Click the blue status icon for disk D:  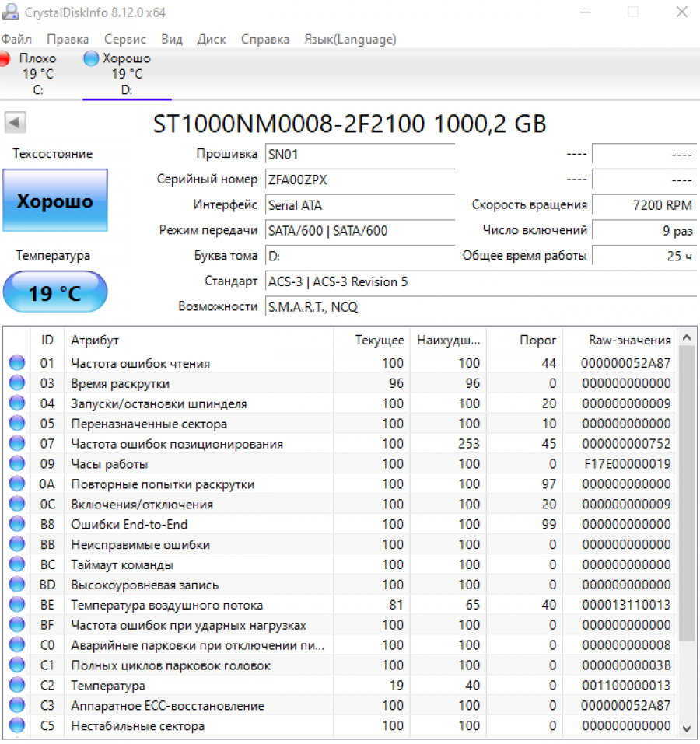tap(92, 58)
